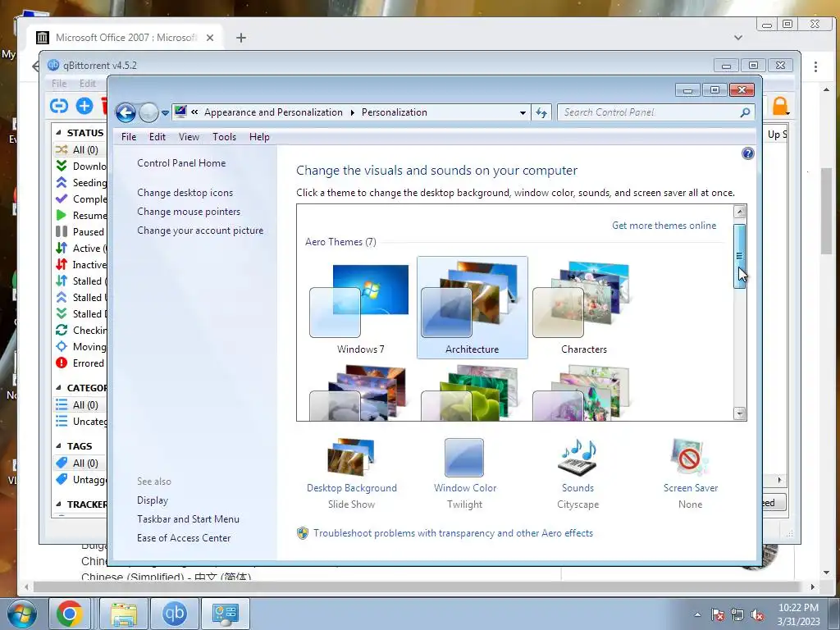Select Inactive filter icon in qBittorrent

point(62,265)
